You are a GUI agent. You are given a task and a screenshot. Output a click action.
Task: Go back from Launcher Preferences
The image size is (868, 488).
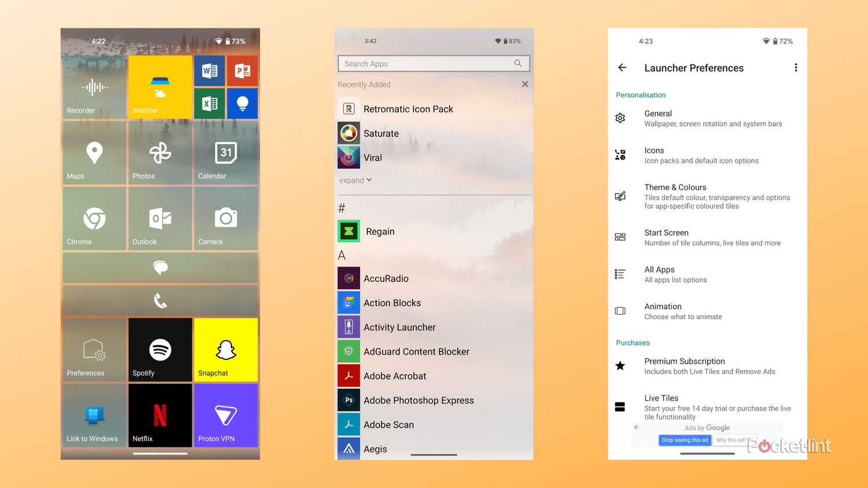[x=622, y=68]
